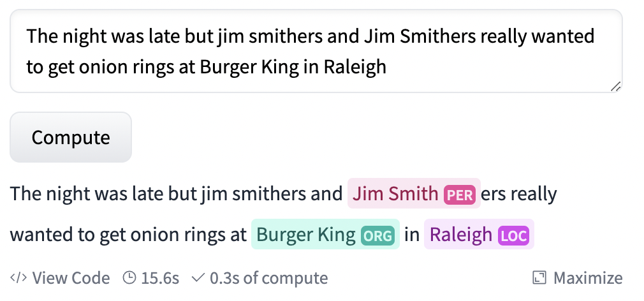644x301 pixels.
Task: Click the word Raleigh in input box
Action: [355, 66]
